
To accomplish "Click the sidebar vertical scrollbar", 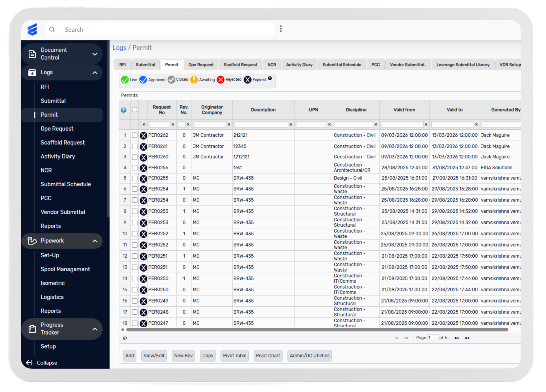I will tap(108, 129).
